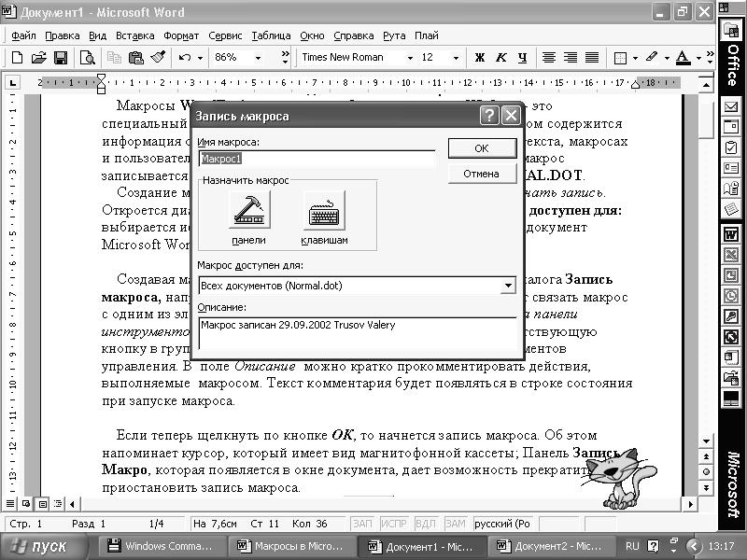Click the help question mark in the macro dialog

click(x=489, y=115)
